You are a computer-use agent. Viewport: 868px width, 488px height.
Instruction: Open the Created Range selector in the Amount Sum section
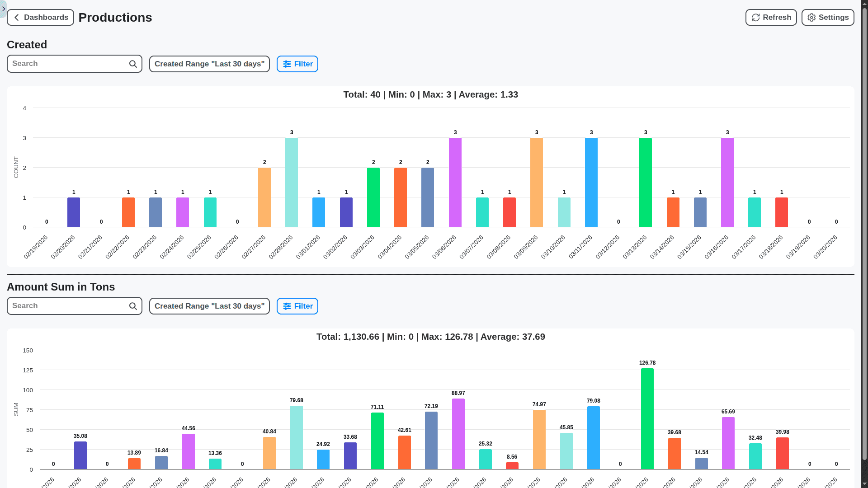209,306
